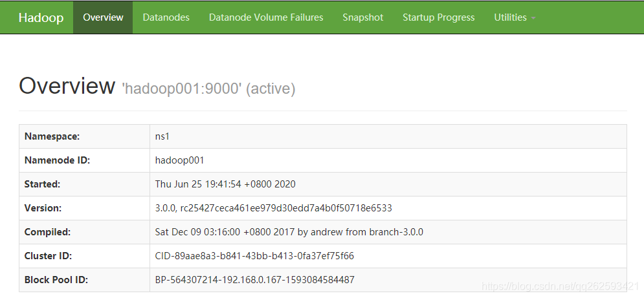Open the Datanodes tab

166,17
